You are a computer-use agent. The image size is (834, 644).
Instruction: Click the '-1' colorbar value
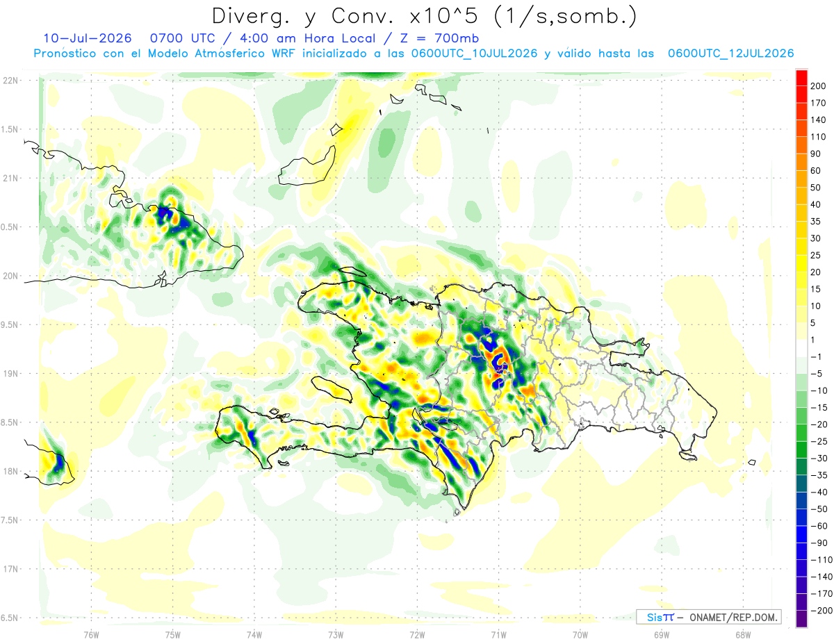tap(817, 356)
